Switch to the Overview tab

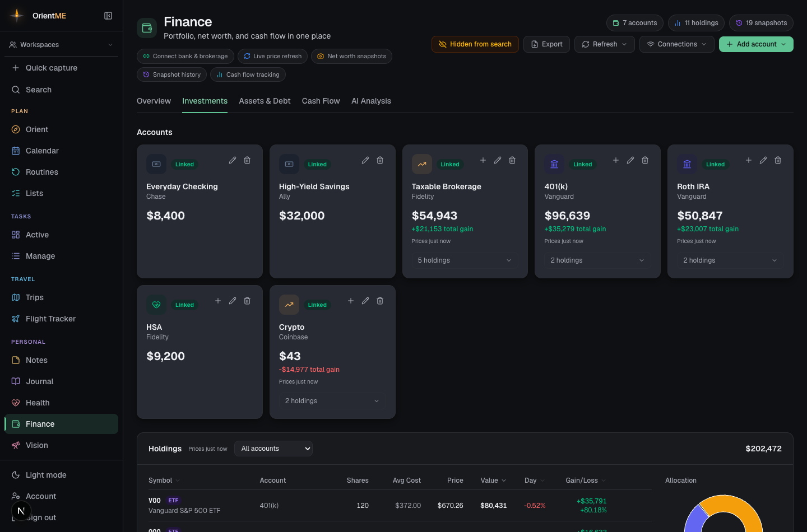coord(154,101)
